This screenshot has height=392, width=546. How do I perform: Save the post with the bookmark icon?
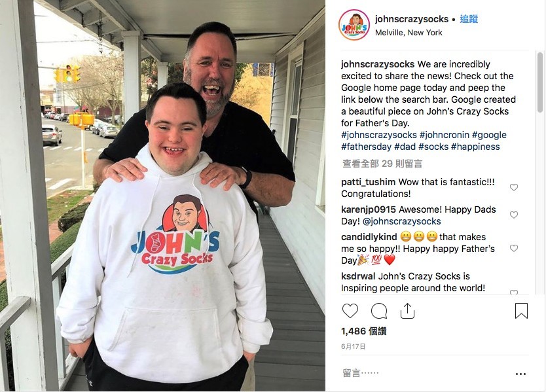tap(521, 311)
